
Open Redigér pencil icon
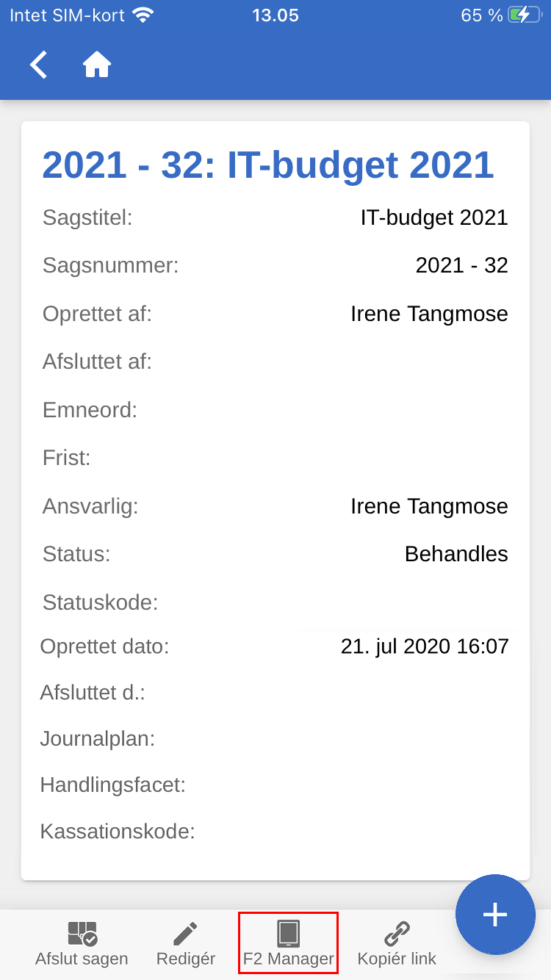pos(186,934)
